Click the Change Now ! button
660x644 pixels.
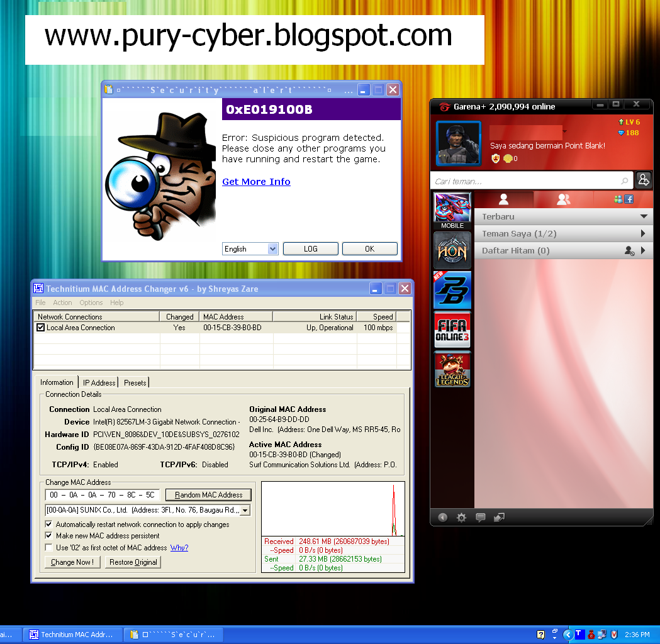(72, 562)
